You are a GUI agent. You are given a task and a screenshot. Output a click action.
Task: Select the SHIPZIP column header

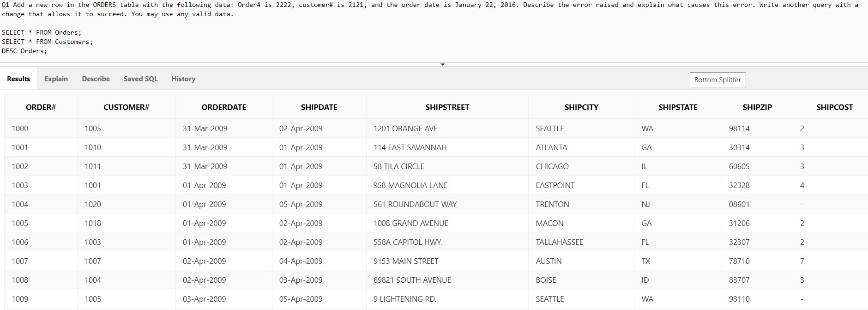758,107
